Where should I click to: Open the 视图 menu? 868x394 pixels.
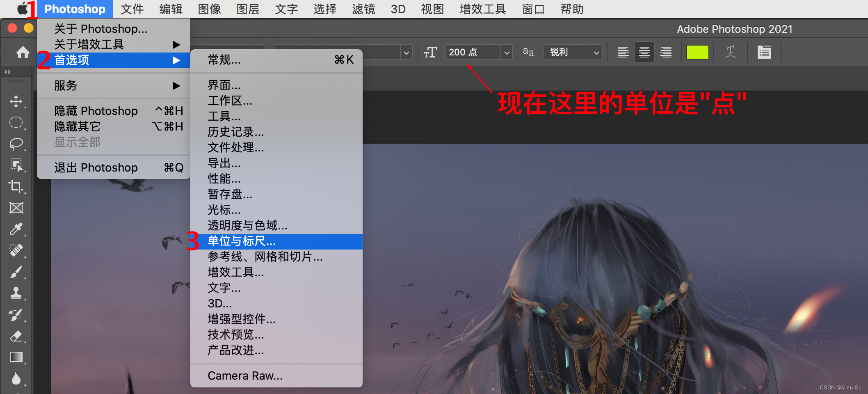point(433,9)
